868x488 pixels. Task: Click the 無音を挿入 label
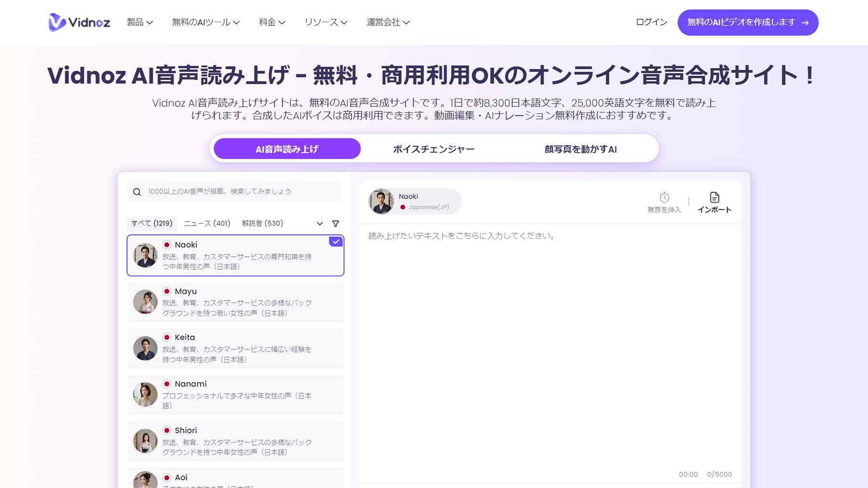[664, 210]
